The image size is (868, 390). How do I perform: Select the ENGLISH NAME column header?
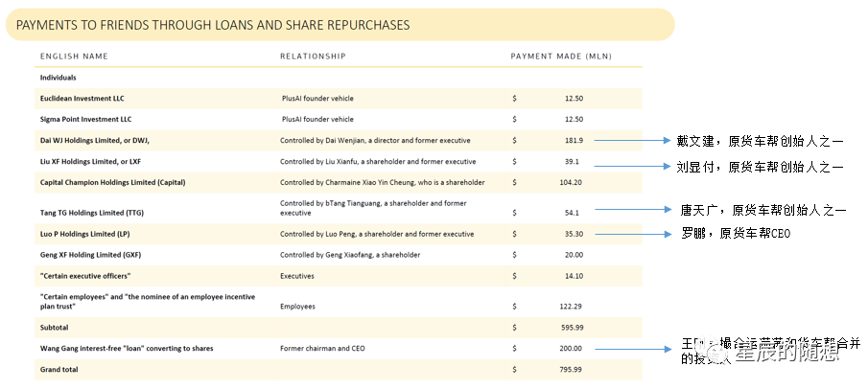point(74,57)
